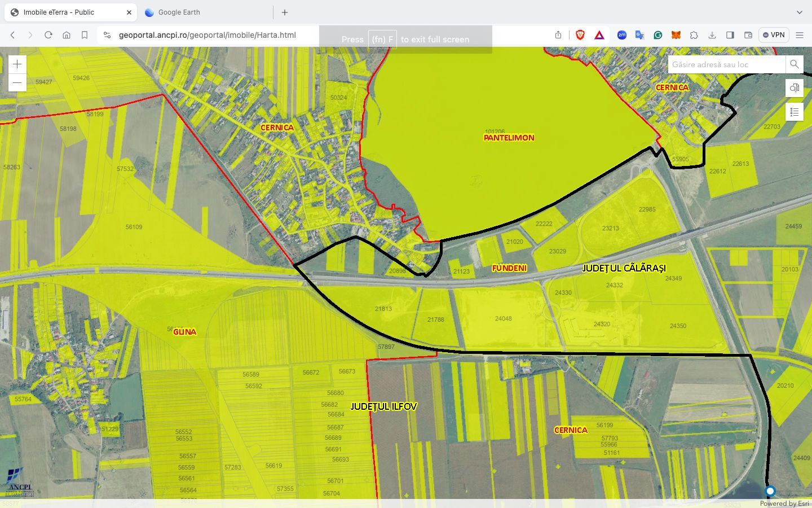
Task: Reload the geoportal page
Action: [48, 35]
